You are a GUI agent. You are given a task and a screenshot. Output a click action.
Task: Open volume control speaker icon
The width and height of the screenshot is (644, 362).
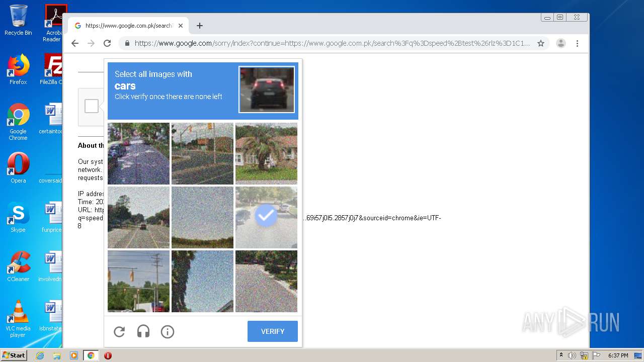572,355
